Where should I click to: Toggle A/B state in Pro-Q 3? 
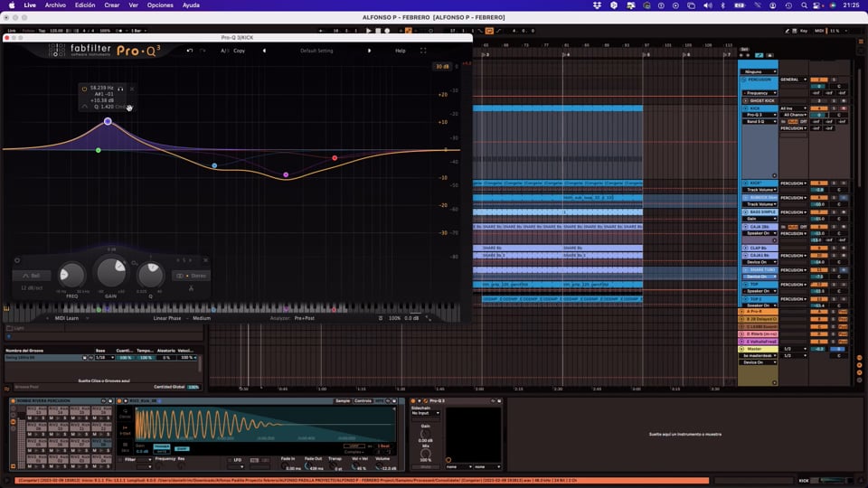click(224, 51)
